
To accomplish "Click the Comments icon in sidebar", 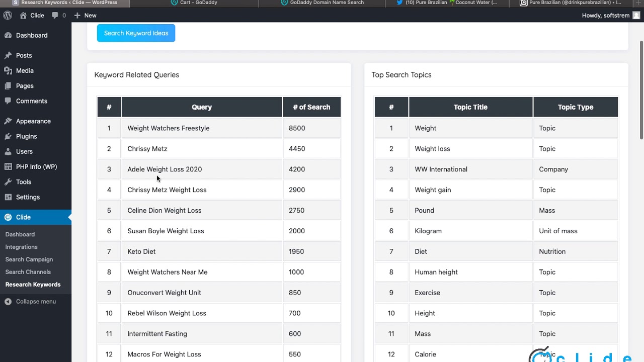I will 8,101.
